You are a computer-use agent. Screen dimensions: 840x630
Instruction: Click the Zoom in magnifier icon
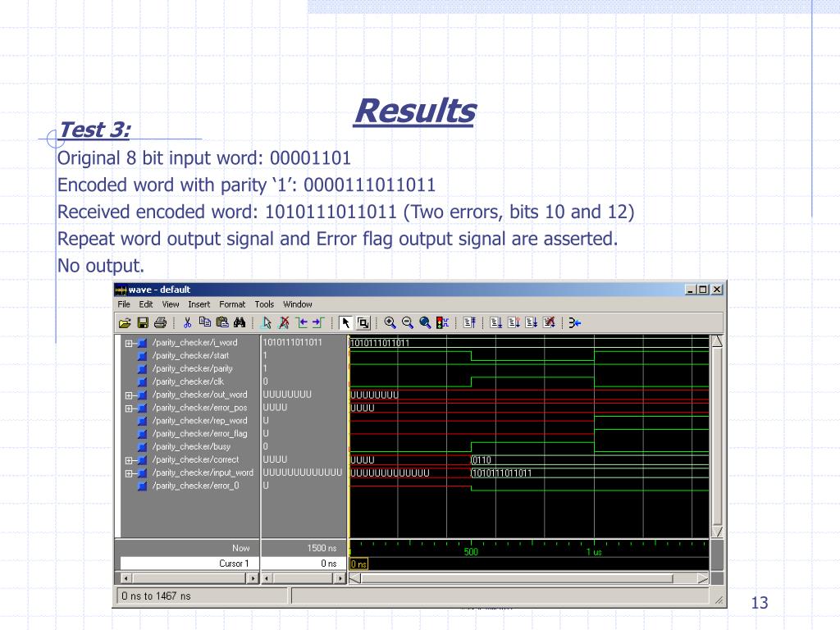tap(390, 323)
